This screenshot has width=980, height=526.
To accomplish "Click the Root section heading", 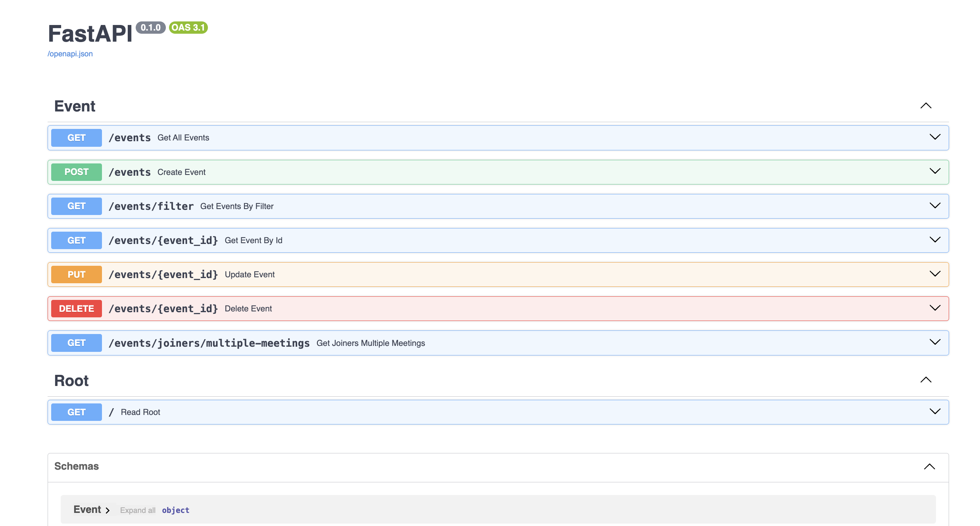I will pyautogui.click(x=71, y=381).
